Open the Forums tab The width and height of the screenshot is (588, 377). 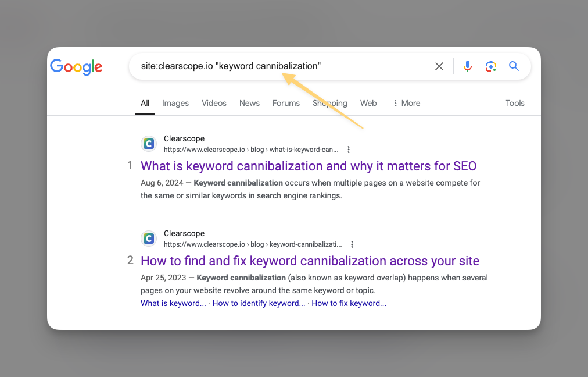[286, 103]
